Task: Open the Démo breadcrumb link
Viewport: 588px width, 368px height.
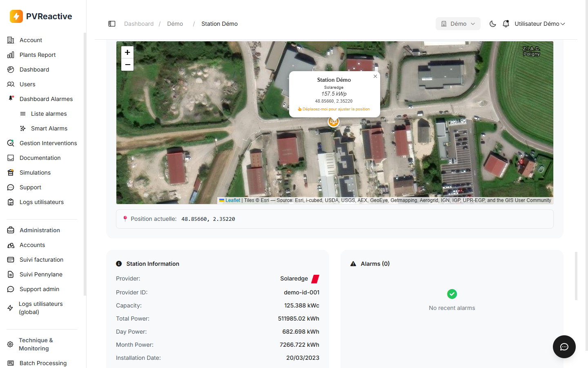Action: point(175,24)
